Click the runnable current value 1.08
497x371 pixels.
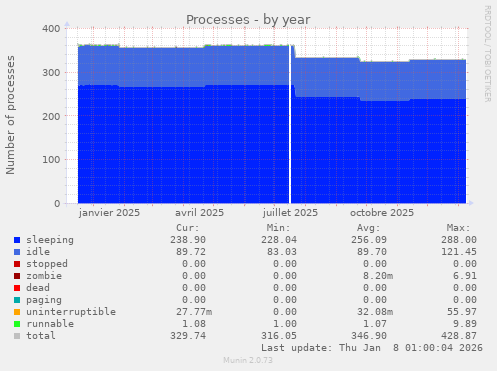[194, 324]
